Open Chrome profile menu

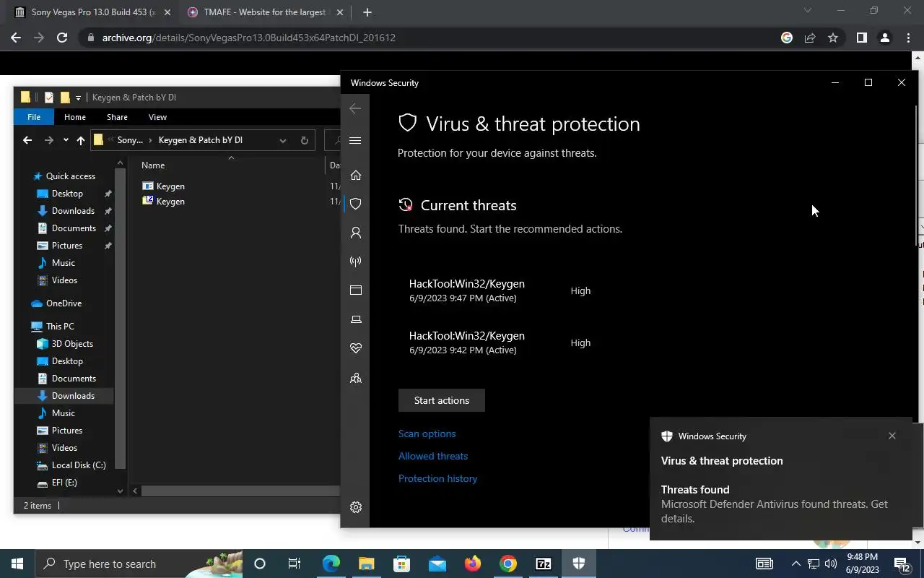(885, 38)
